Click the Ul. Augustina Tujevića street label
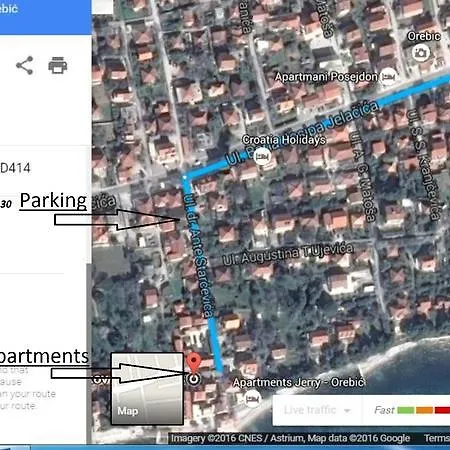This screenshot has width=450, height=450. (288, 255)
